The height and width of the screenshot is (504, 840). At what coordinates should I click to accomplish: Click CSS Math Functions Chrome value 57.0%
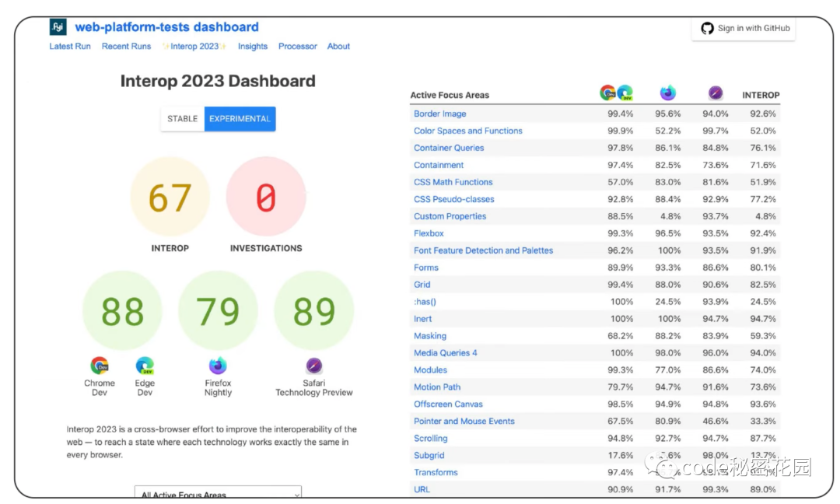[x=621, y=182]
